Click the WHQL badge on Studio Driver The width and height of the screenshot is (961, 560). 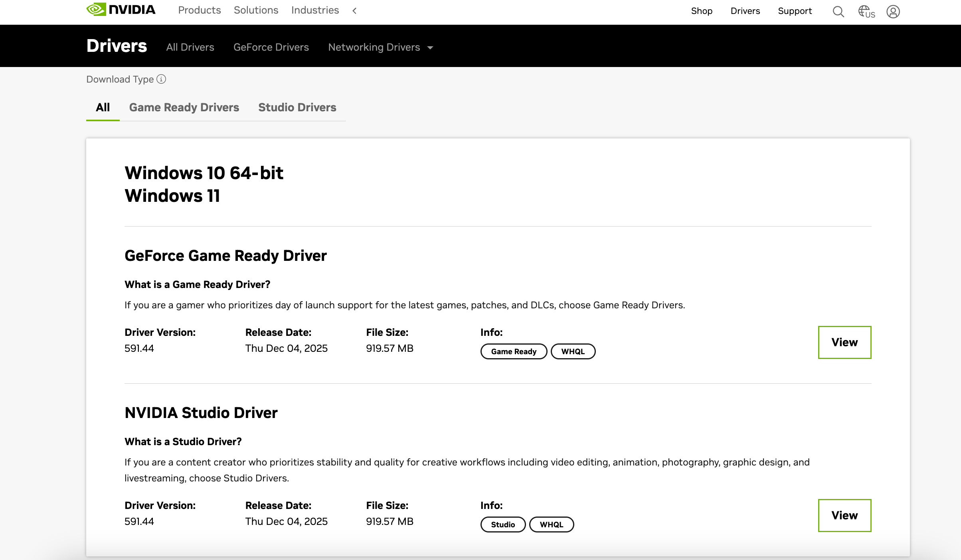click(x=552, y=525)
